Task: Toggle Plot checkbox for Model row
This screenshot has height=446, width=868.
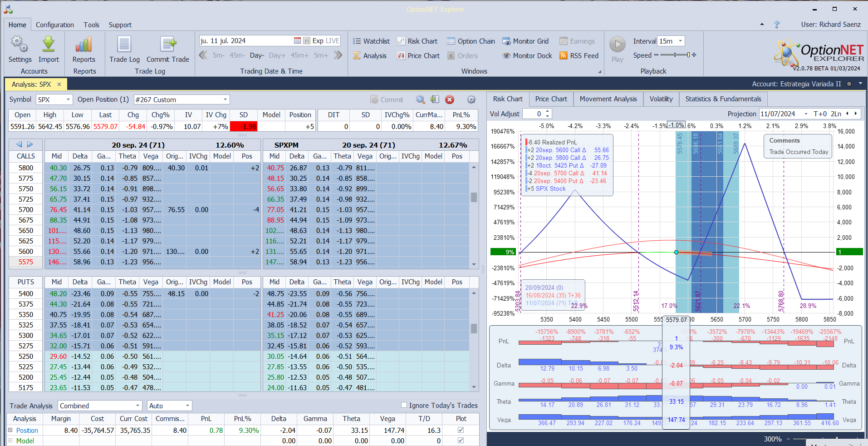Action: (x=461, y=441)
